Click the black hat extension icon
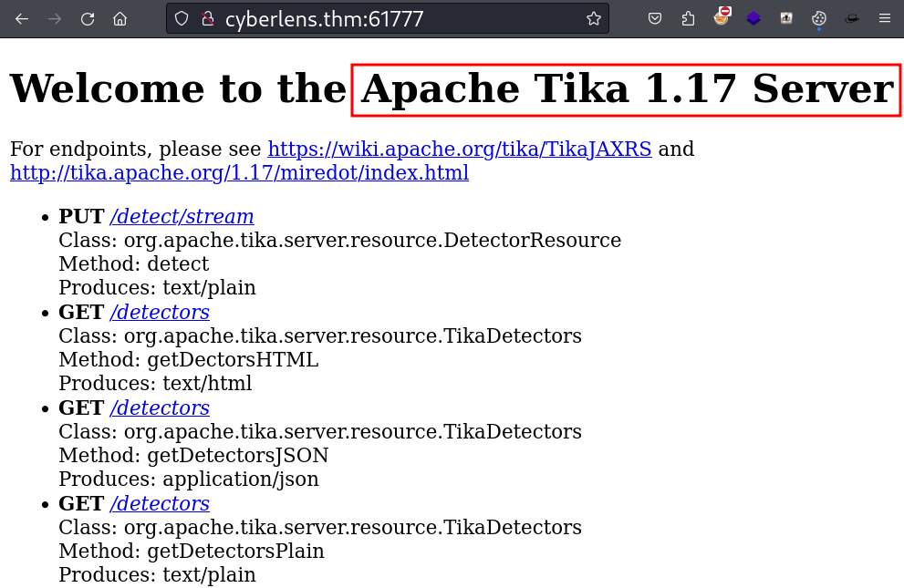 tap(851, 18)
